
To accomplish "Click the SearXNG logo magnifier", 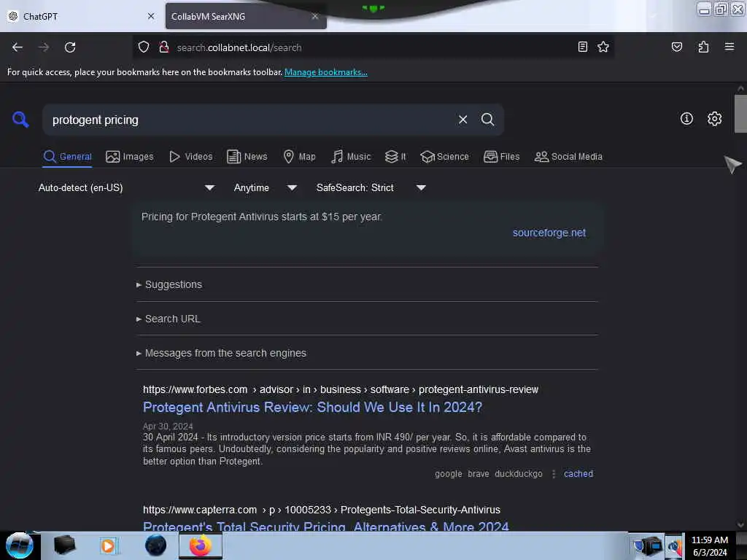I will (x=20, y=119).
